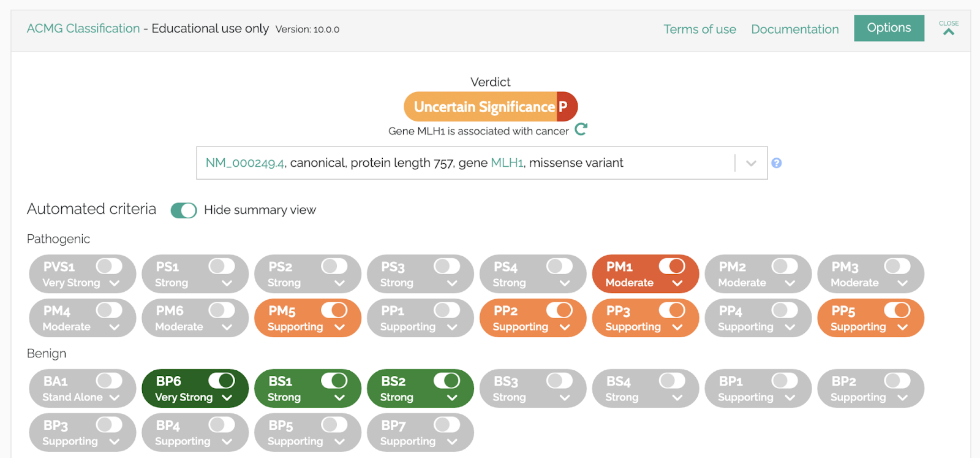Expand the PM5 Supporting strength chevron

pos(340,327)
